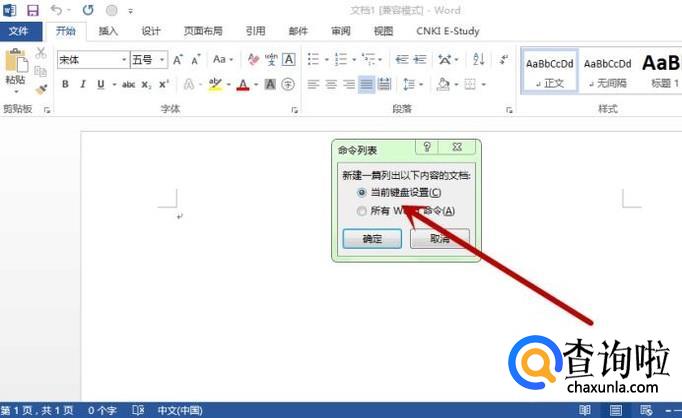Screen dimensions: 682x418
Task: Switch to the 设计 Design tab
Action: point(151,31)
